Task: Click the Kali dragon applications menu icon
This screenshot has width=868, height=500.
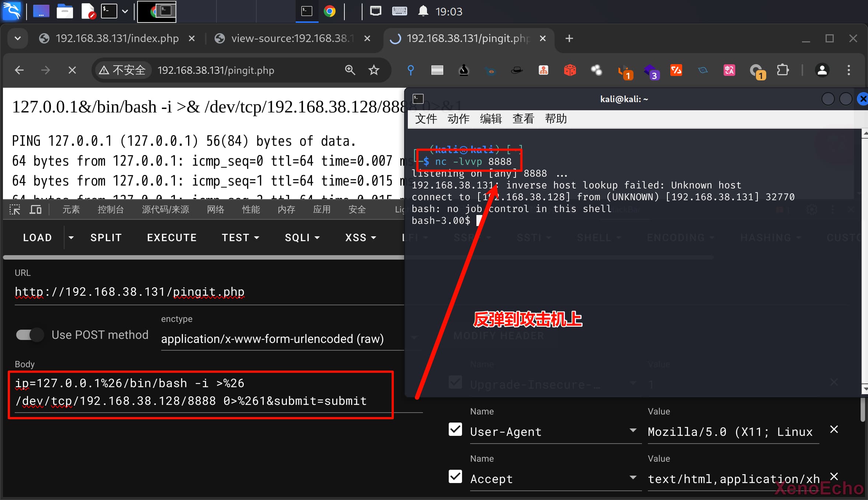Action: tap(12, 11)
